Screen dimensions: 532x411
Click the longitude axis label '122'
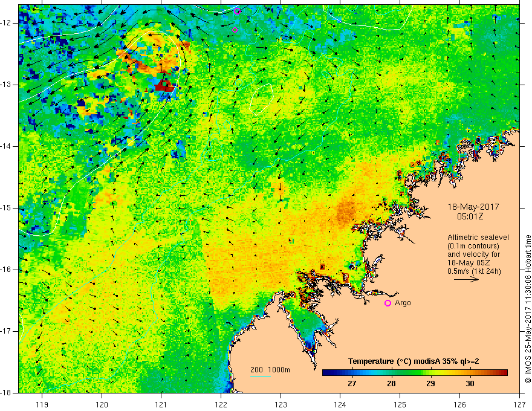click(x=221, y=405)
